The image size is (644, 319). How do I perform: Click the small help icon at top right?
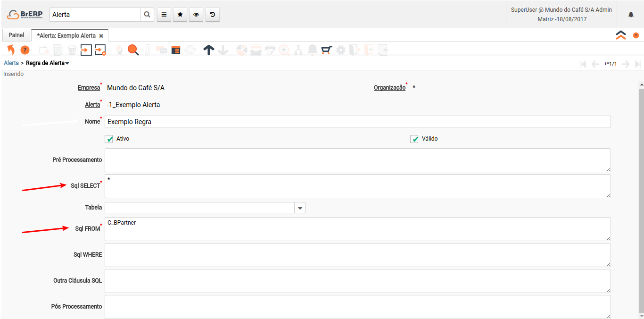(x=636, y=35)
